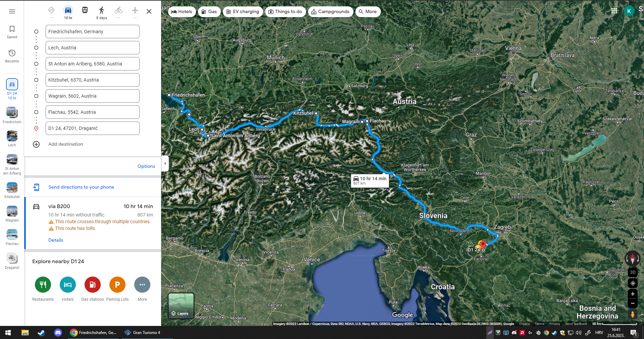Viewport: 644px width, 339px height.
Task: Open File Explorer from taskbar
Action: (x=25, y=333)
